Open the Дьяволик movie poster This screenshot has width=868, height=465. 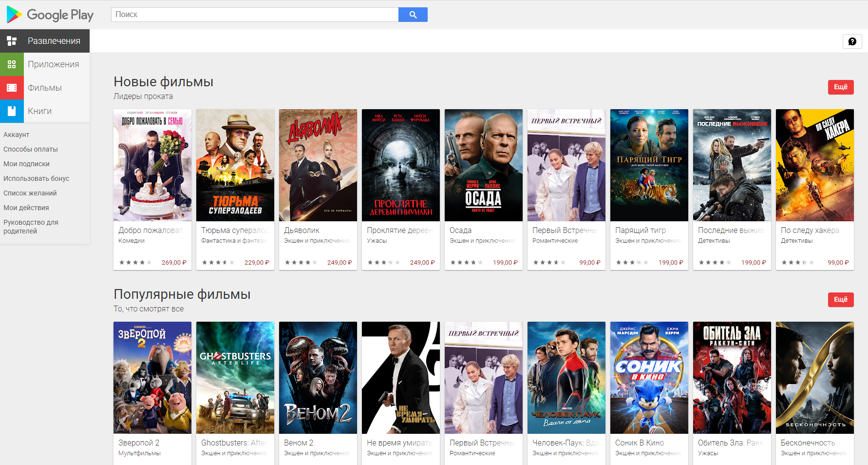coord(318,165)
